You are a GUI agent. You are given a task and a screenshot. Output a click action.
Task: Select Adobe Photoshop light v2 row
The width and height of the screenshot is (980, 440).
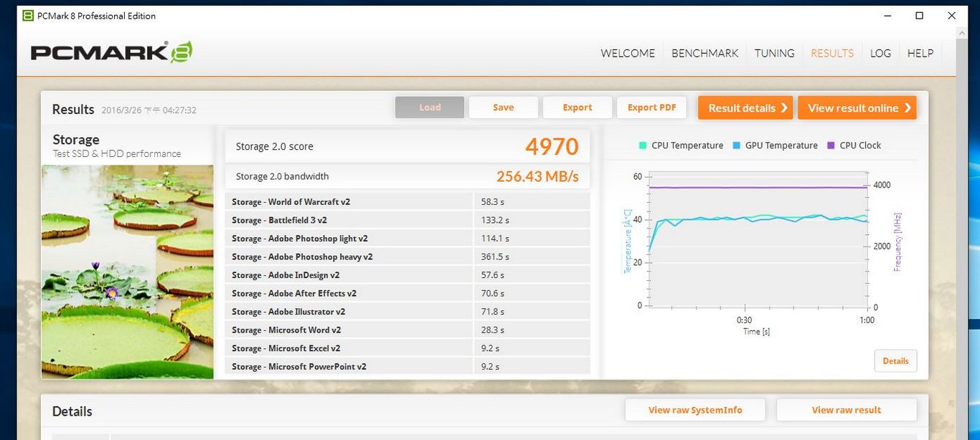click(x=407, y=239)
